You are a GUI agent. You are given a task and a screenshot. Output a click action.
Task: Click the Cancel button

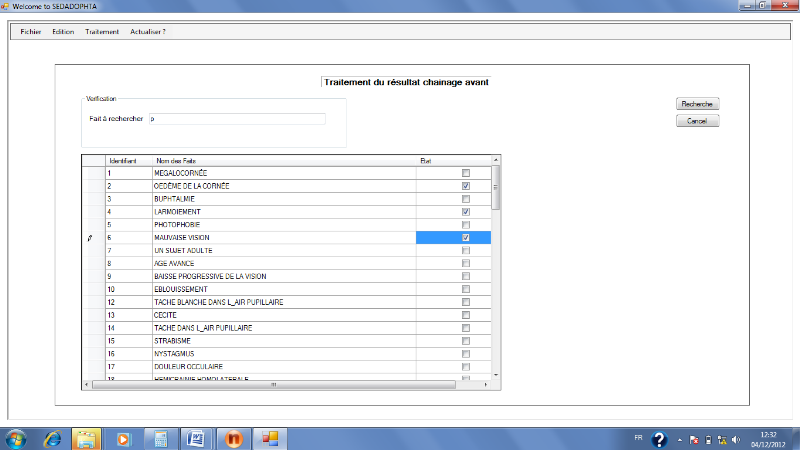pyautogui.click(x=697, y=121)
